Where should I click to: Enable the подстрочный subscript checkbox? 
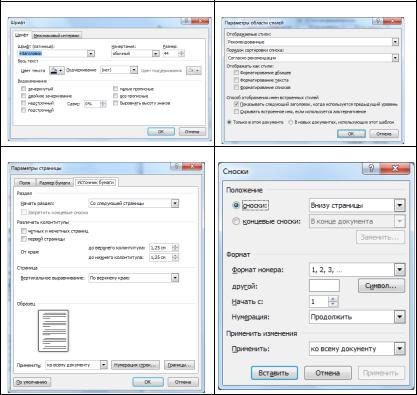[x=23, y=110]
